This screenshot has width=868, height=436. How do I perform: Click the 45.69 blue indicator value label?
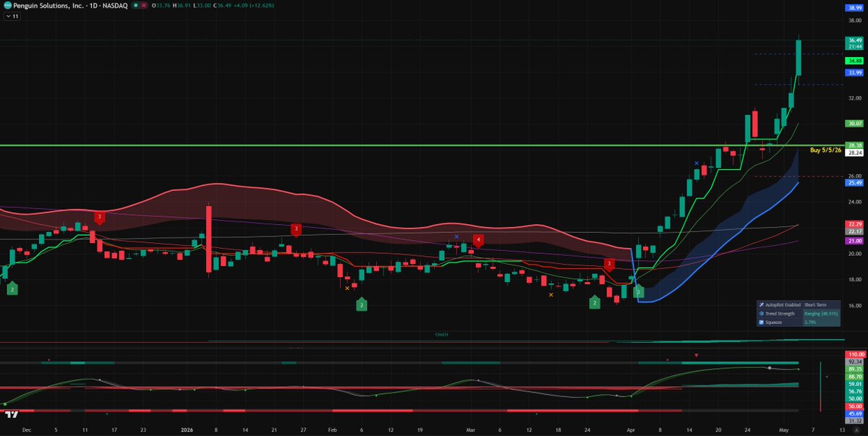[854, 414]
